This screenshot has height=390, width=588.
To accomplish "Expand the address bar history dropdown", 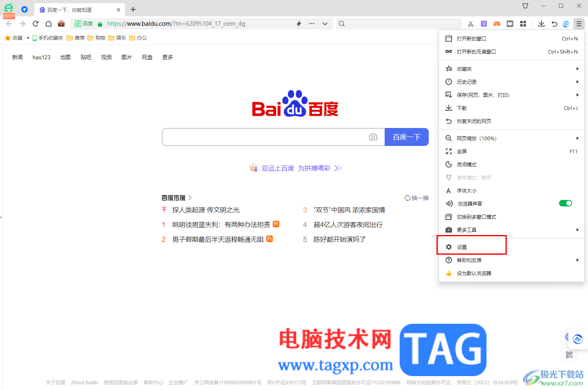I will tap(325, 24).
